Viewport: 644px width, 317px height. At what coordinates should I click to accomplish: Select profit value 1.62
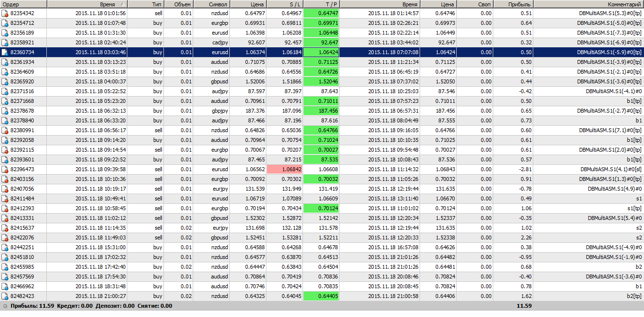(526, 296)
